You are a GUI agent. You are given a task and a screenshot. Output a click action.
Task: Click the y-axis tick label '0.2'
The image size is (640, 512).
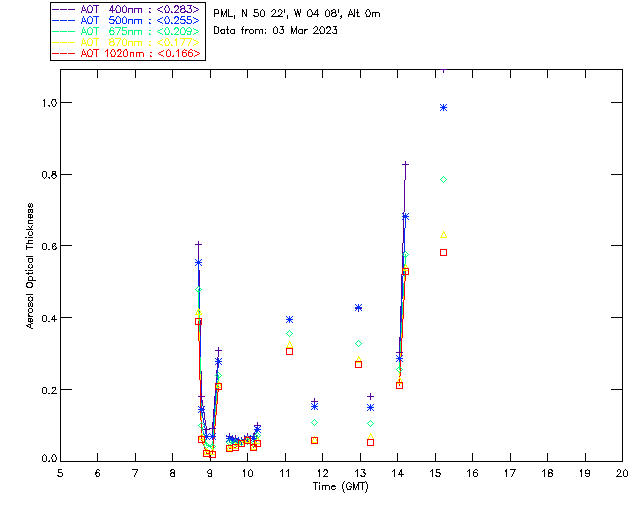[x=49, y=390]
